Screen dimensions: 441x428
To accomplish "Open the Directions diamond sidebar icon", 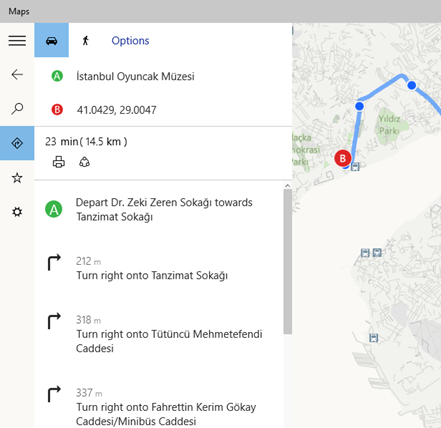I will coord(17,143).
